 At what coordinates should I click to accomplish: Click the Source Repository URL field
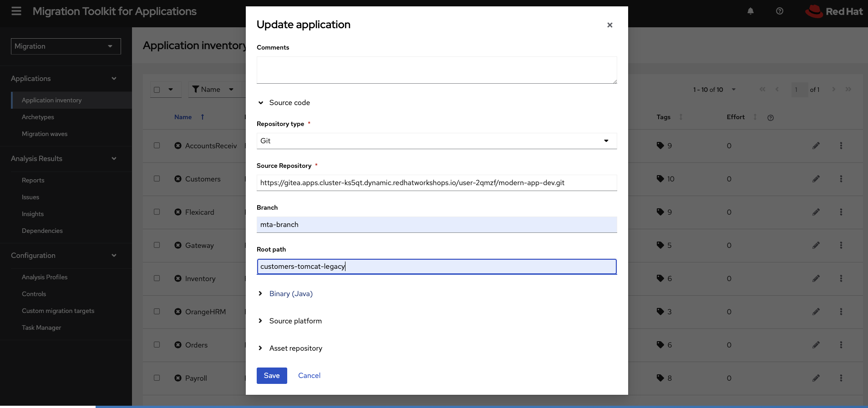click(437, 183)
